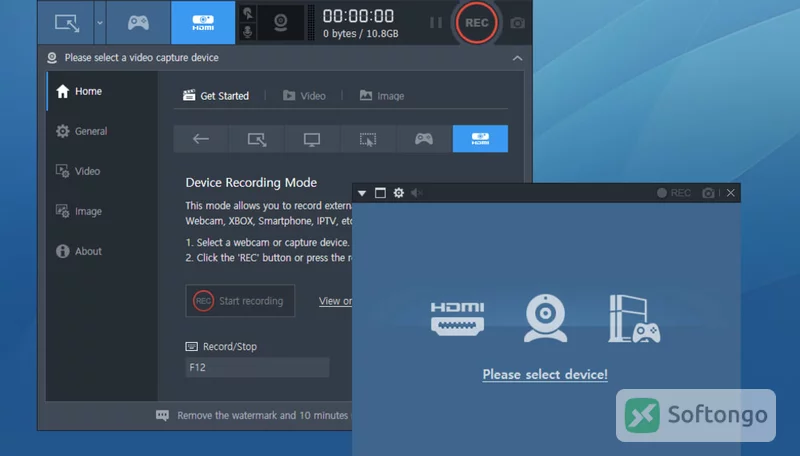Toggle webcam overlay icon in top bar
The height and width of the screenshot is (456, 800).
click(281, 23)
